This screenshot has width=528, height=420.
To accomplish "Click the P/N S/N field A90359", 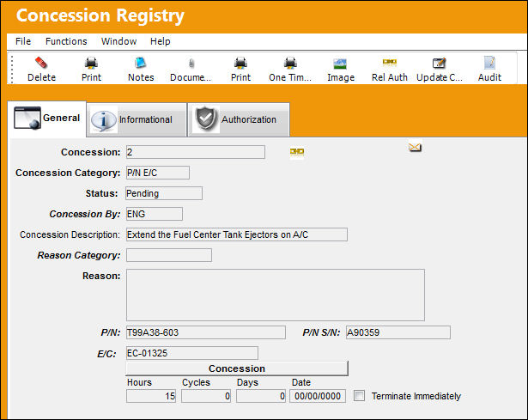I will pyautogui.click(x=398, y=332).
